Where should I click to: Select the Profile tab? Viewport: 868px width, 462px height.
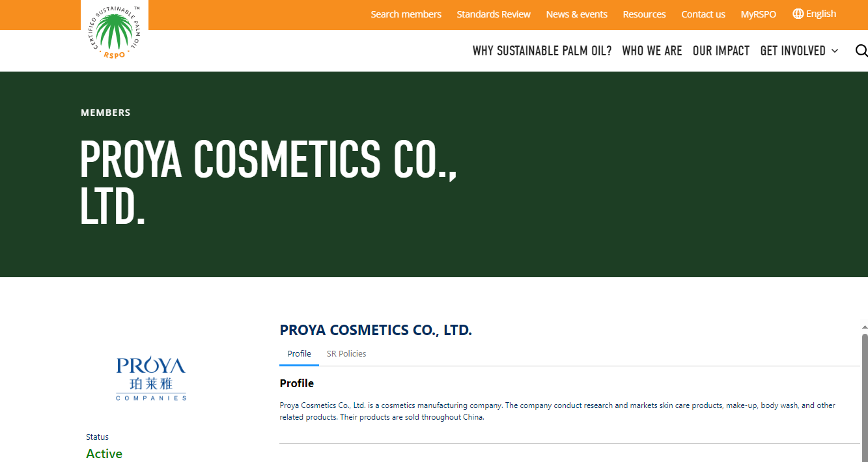pos(299,354)
